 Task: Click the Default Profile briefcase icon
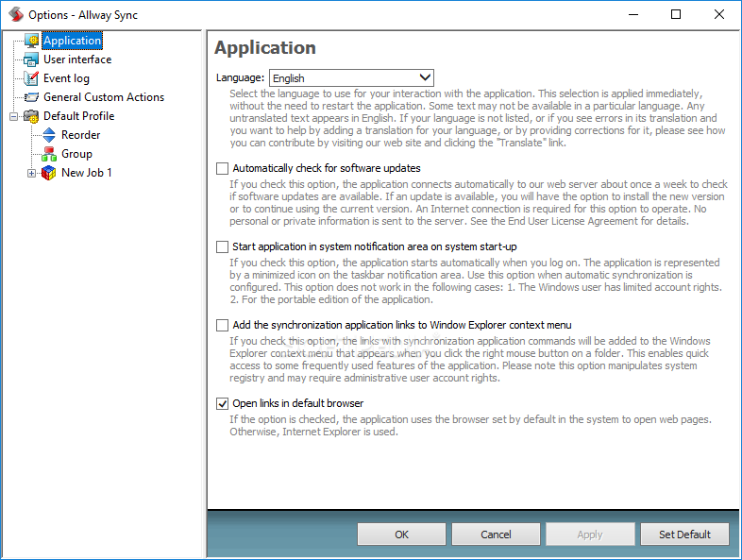tap(31, 116)
